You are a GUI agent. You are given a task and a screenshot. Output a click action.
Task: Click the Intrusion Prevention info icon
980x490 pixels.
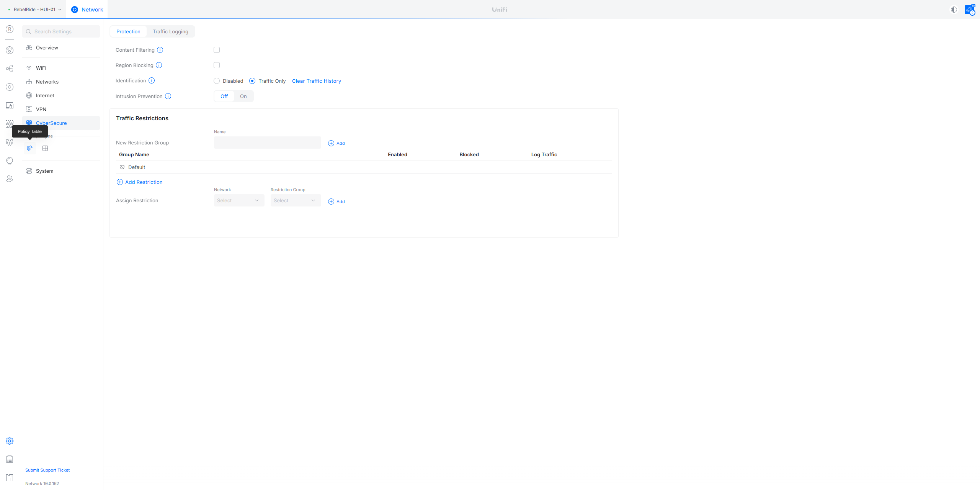point(168,96)
